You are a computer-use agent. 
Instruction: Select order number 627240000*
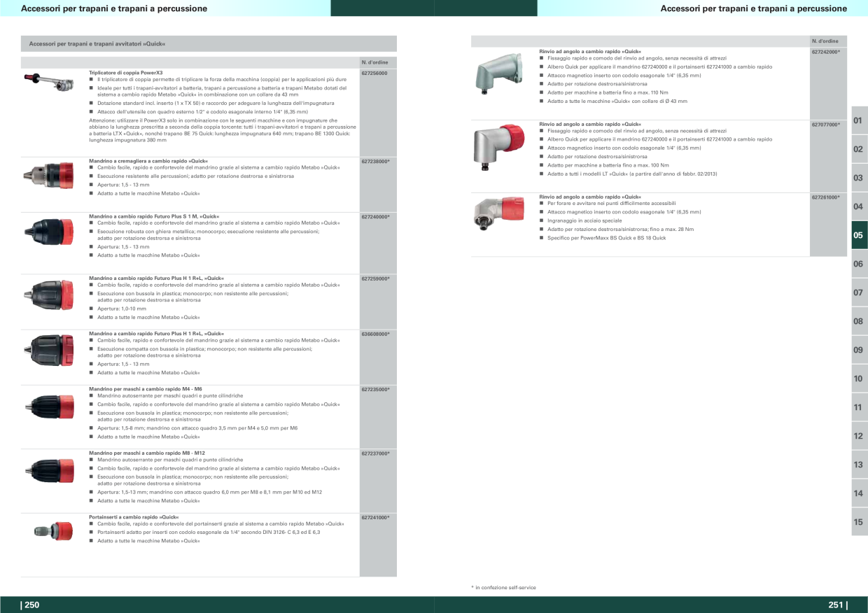(x=376, y=216)
